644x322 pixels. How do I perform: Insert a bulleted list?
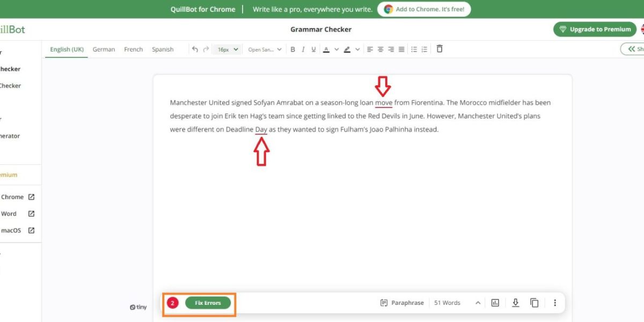pyautogui.click(x=414, y=49)
